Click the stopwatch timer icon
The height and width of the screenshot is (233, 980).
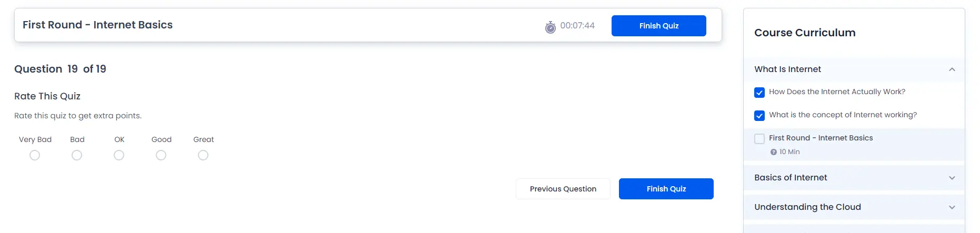(x=550, y=27)
